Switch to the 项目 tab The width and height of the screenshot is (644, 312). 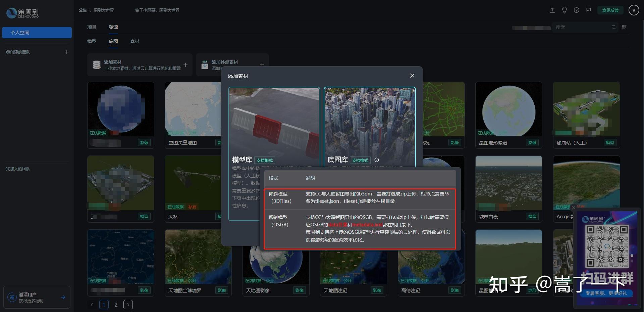point(92,27)
